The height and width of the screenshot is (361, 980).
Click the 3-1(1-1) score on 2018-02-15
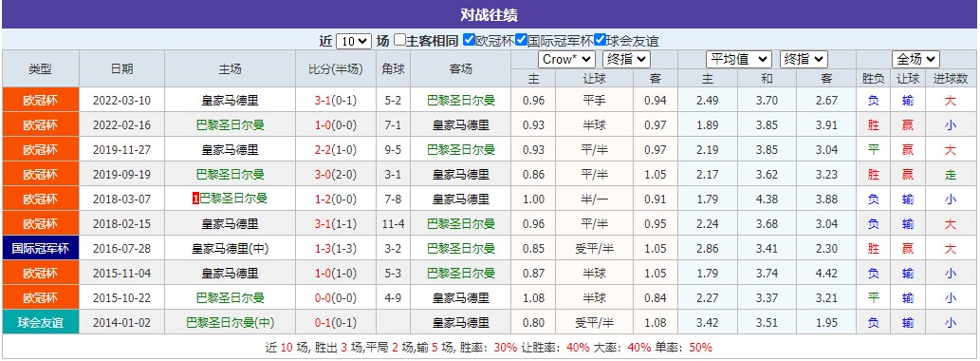(336, 223)
